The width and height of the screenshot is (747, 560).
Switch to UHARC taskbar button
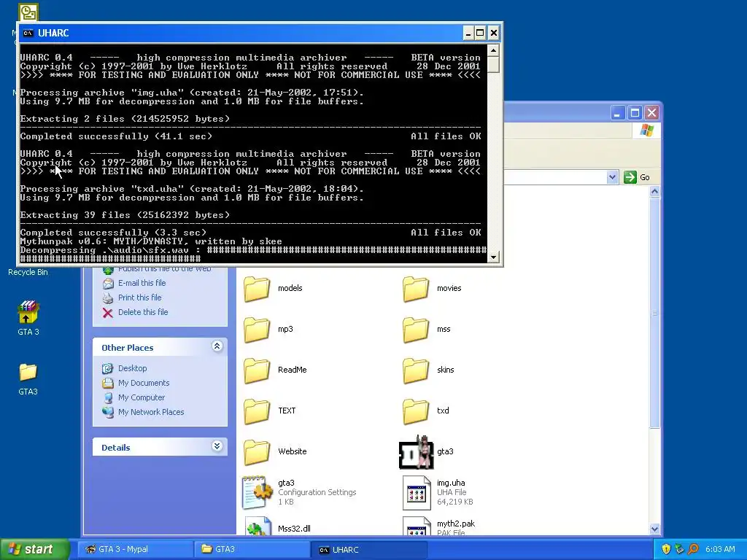coord(368,549)
